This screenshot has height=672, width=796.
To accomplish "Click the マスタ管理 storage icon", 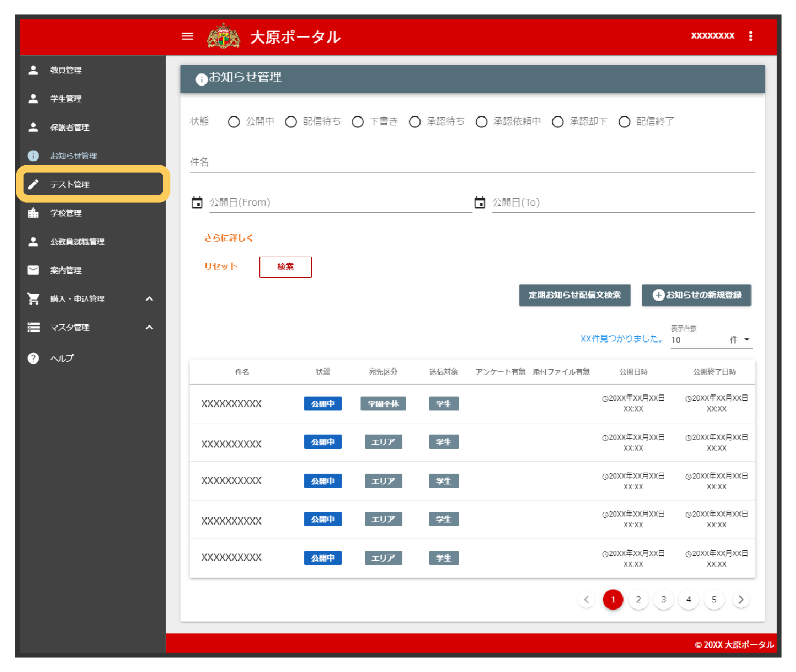I will tap(33, 327).
